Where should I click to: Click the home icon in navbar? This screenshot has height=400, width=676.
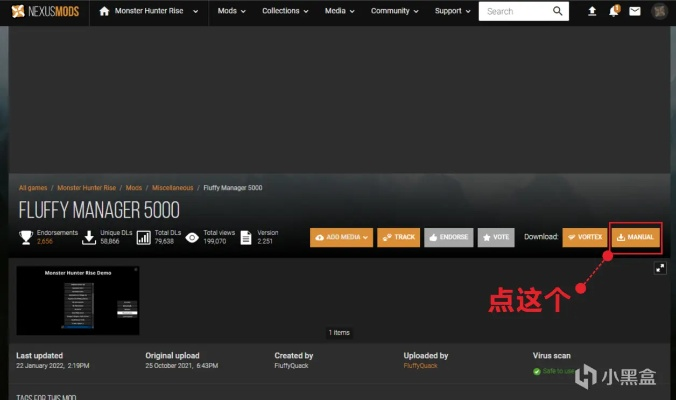point(105,12)
